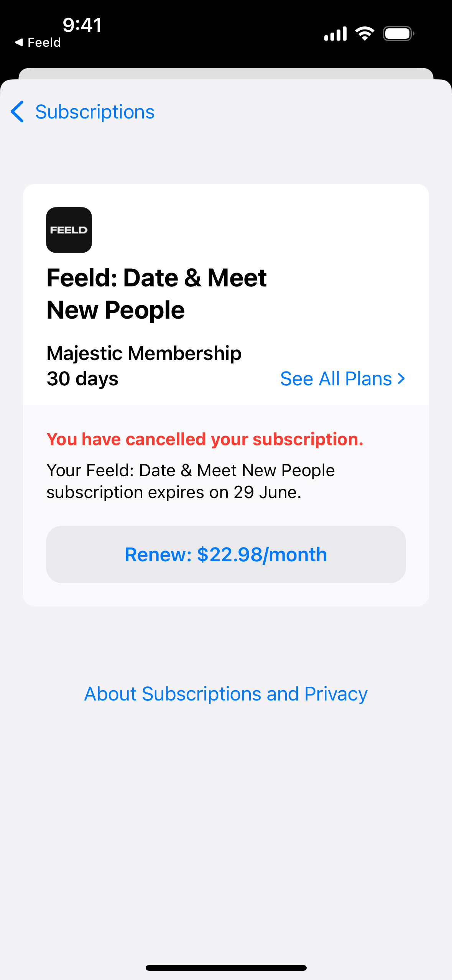Tap the 30 days duration text
Image resolution: width=452 pixels, height=980 pixels.
tap(82, 379)
